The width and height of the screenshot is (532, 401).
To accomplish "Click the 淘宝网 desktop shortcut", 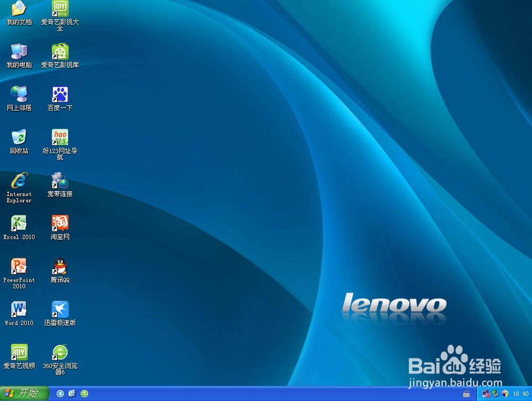I will [x=60, y=223].
